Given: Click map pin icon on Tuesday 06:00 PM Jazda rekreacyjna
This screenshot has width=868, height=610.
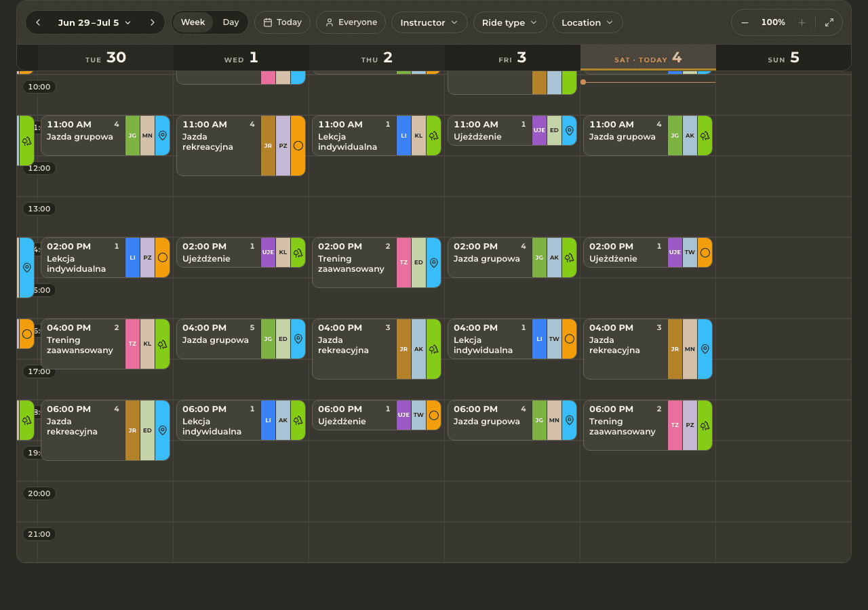Looking at the screenshot, I should click(x=163, y=430).
